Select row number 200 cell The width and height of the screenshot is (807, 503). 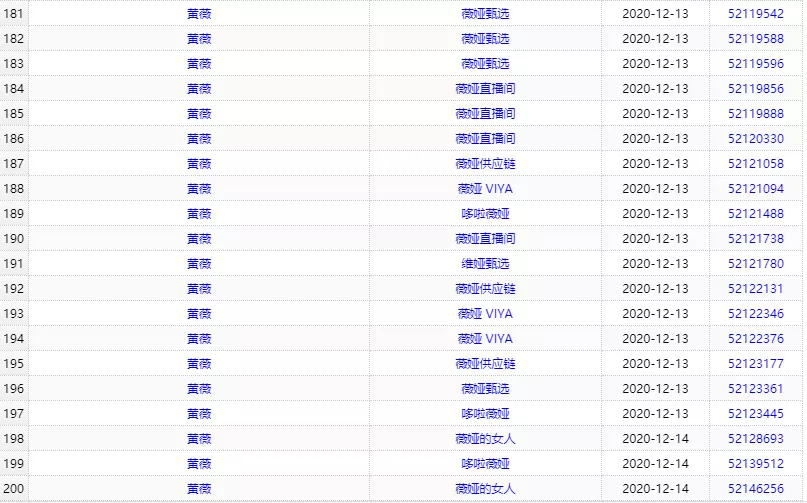(14, 489)
